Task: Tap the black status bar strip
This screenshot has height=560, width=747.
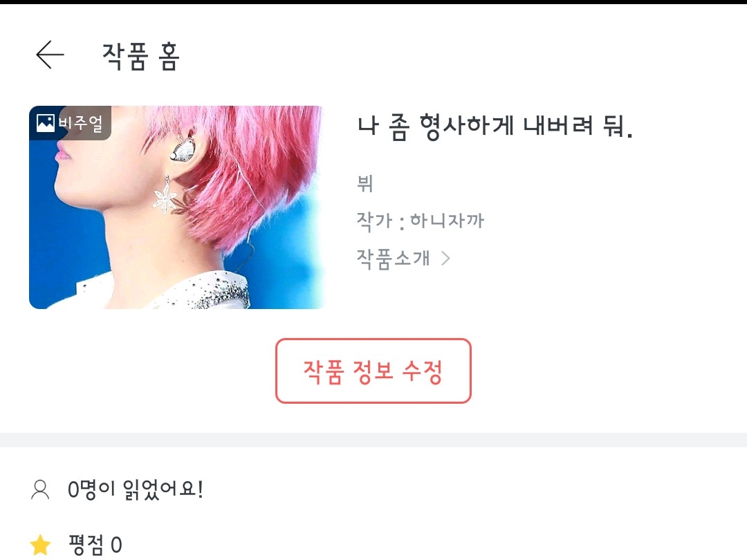Action: tap(373, 2)
